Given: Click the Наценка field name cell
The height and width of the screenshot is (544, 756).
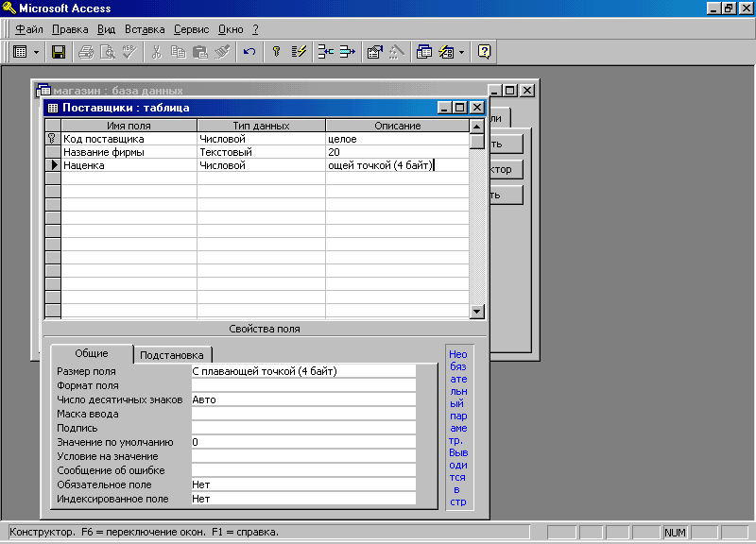Looking at the screenshot, I should (129, 165).
